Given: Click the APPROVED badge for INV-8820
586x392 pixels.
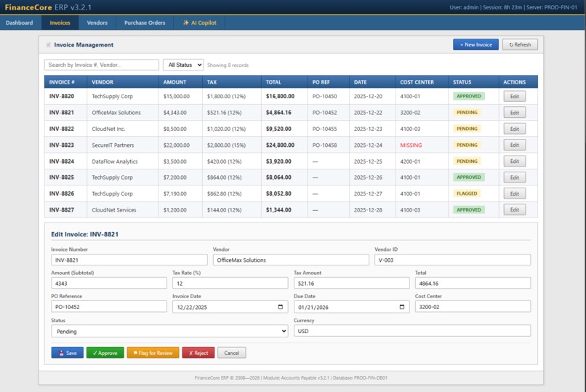Looking at the screenshot, I should pyautogui.click(x=469, y=97).
